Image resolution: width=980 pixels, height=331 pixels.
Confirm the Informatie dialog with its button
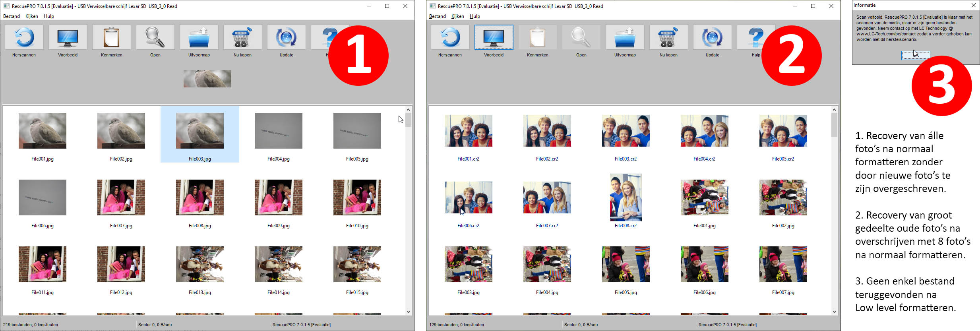point(915,55)
